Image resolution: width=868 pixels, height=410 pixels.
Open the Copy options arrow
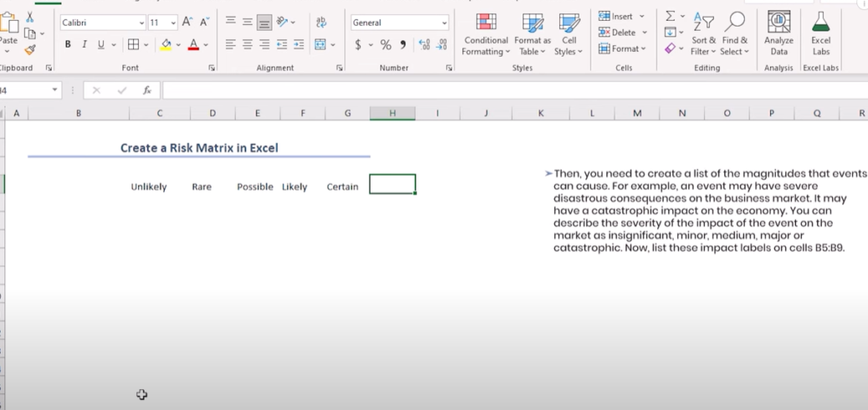[42, 34]
